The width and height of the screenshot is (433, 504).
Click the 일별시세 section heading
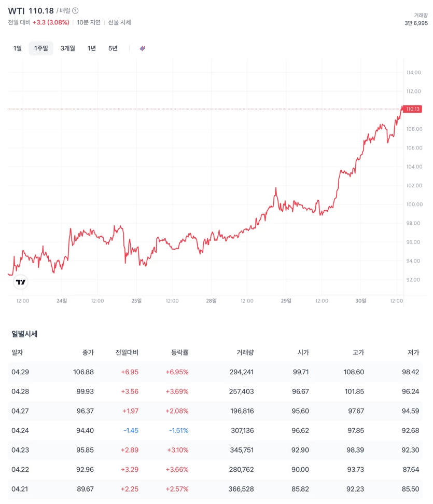click(x=24, y=334)
